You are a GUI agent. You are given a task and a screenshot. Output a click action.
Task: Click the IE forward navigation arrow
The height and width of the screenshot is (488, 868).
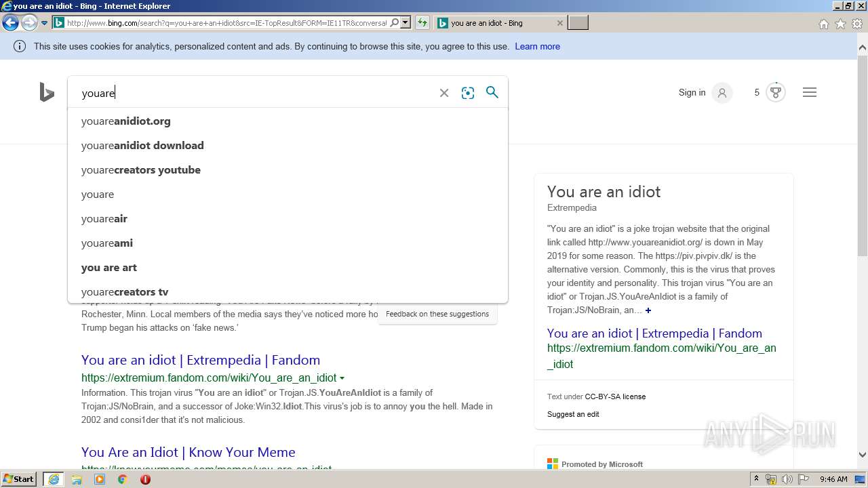tap(29, 23)
